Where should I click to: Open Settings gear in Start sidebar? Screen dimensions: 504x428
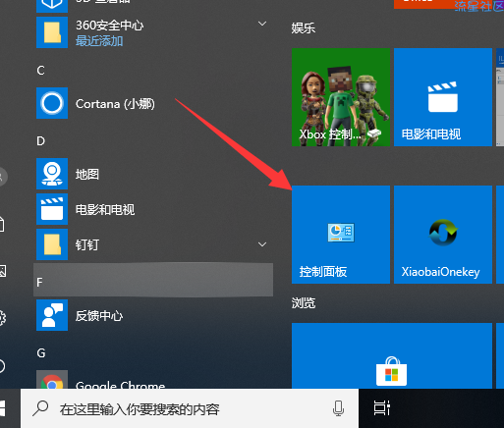3,318
